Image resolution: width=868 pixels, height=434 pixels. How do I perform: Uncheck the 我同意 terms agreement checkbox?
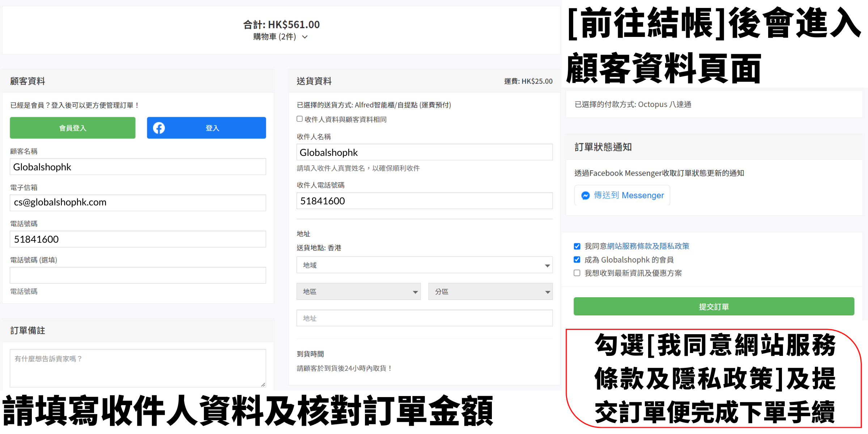coord(577,246)
